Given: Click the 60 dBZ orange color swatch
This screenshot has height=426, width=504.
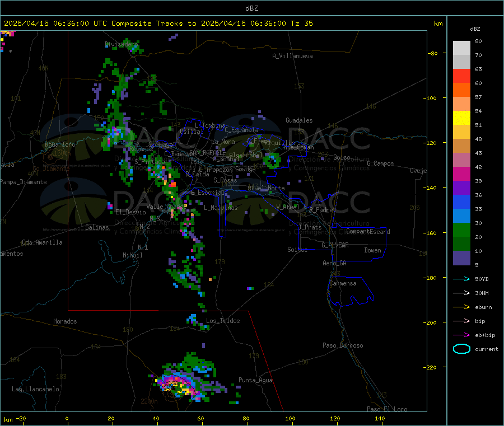Looking at the screenshot, I should [461, 90].
